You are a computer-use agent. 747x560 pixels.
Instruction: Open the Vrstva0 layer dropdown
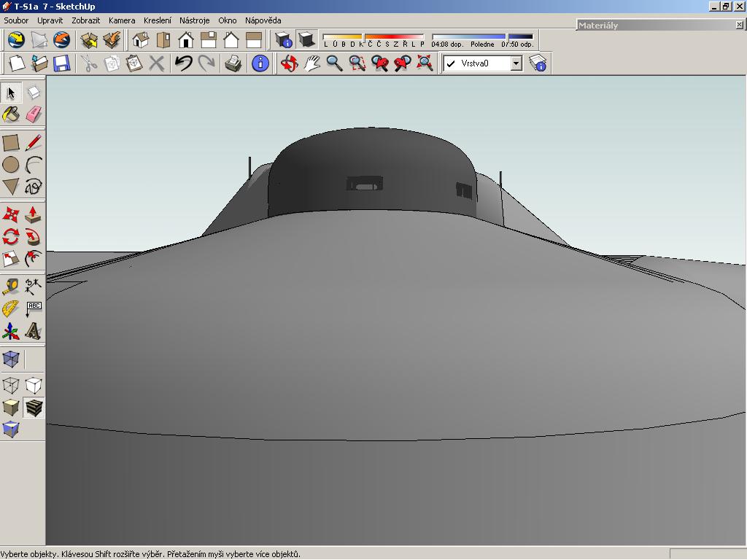pyautogui.click(x=516, y=63)
